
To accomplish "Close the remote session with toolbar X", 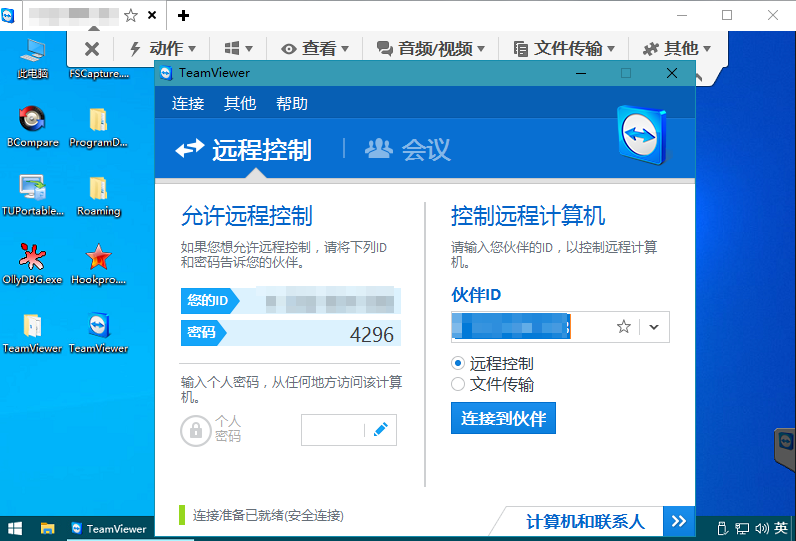I will click(92, 49).
